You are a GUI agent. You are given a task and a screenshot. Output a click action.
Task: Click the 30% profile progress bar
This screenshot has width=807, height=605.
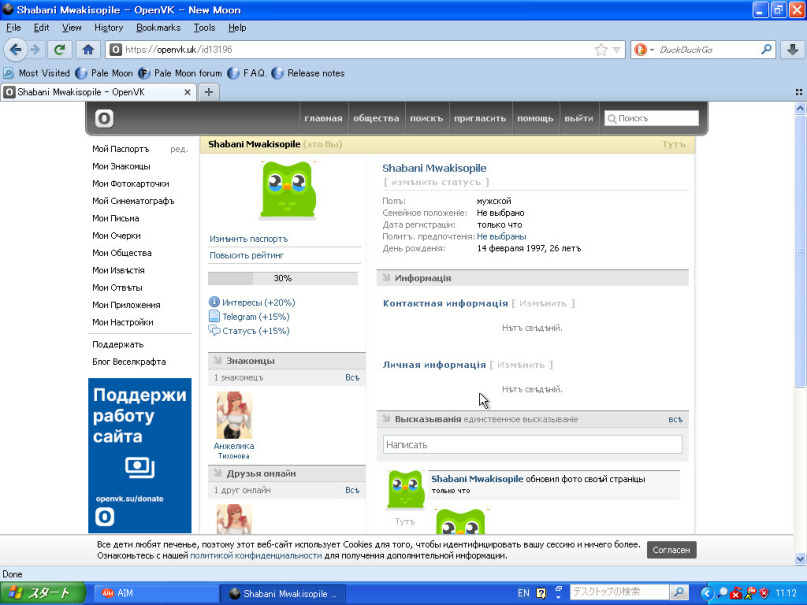click(283, 278)
